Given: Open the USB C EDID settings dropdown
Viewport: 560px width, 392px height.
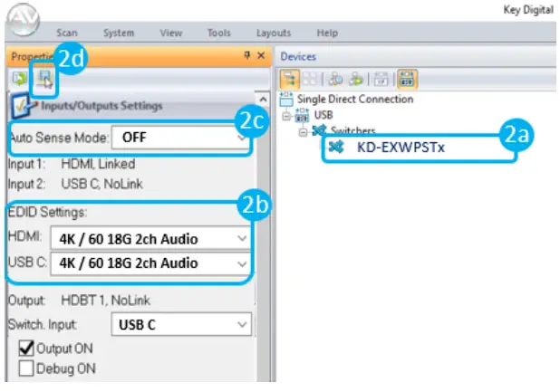Looking at the screenshot, I should coord(150,263).
